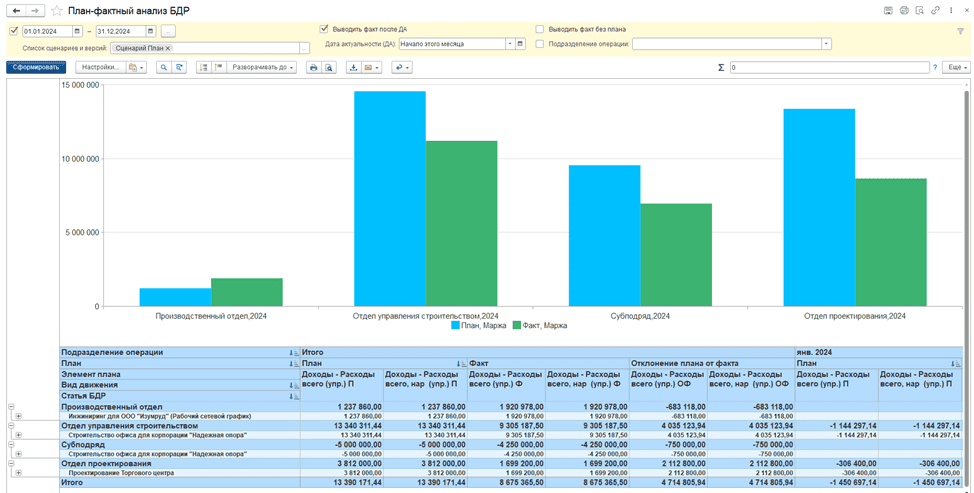This screenshot has height=493, width=974.
Task: Open the 'Разворачивать до' dropdown
Action: pyautogui.click(x=262, y=68)
